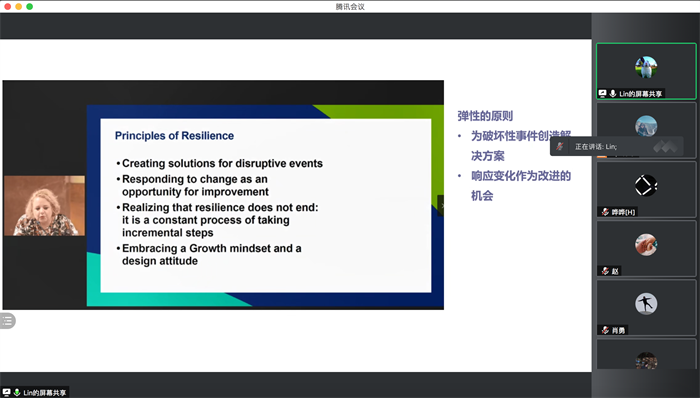Click the muted mic icon in the speaking popup
The image size is (700, 398).
(x=560, y=146)
